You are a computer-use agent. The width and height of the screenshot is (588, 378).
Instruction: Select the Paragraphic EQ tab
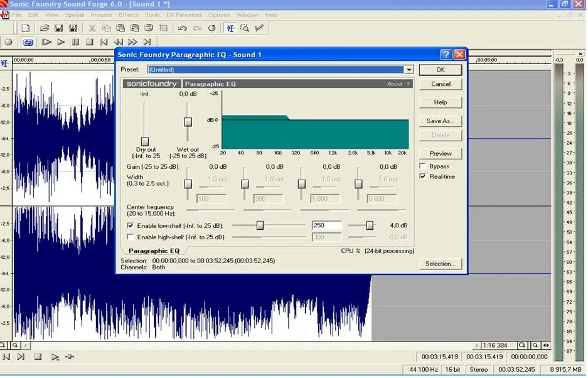pyautogui.click(x=154, y=251)
